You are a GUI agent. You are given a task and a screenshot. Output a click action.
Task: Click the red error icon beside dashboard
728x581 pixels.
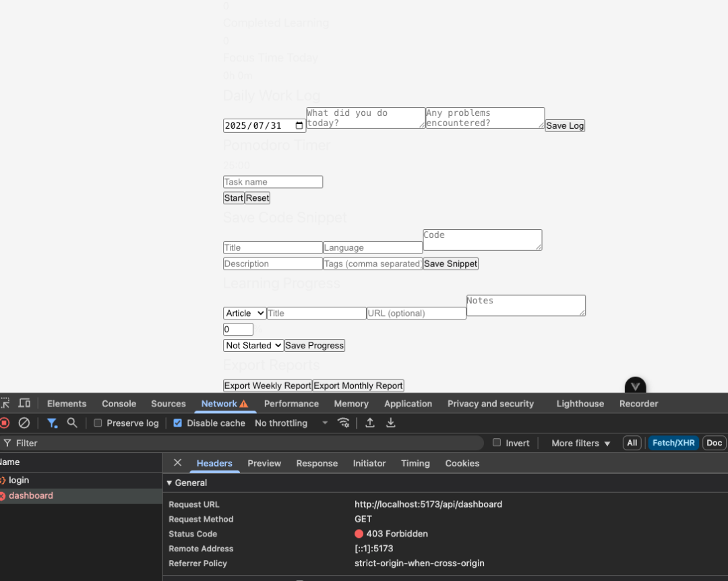point(2,496)
